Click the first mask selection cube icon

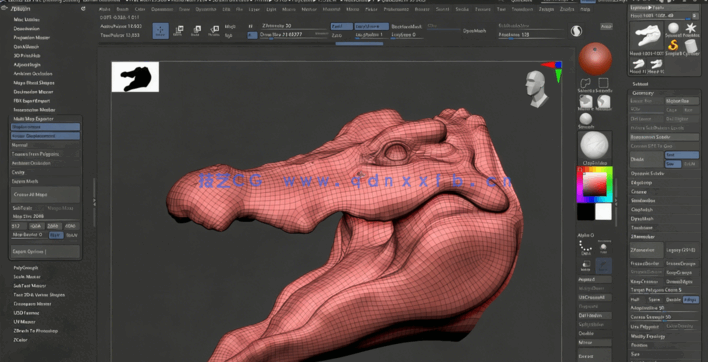pos(586,102)
